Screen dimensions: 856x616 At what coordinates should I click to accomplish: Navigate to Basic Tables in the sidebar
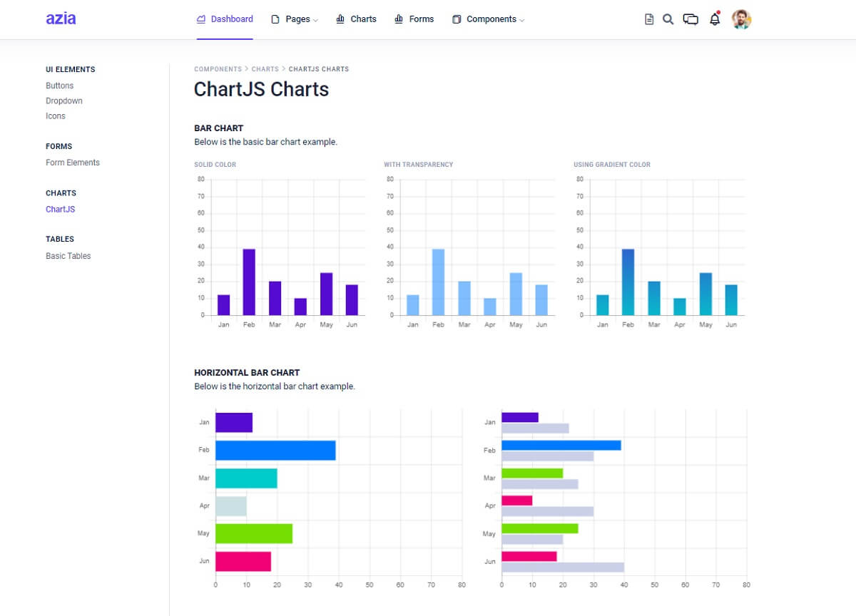click(68, 255)
